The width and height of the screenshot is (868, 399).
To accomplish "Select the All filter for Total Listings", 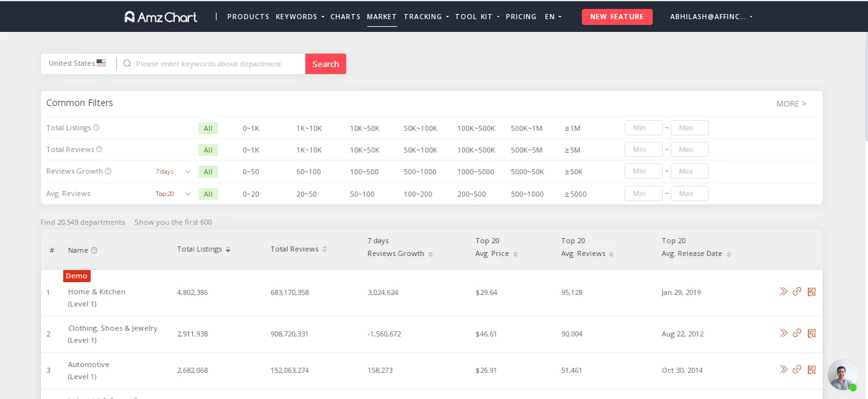I will [x=208, y=128].
